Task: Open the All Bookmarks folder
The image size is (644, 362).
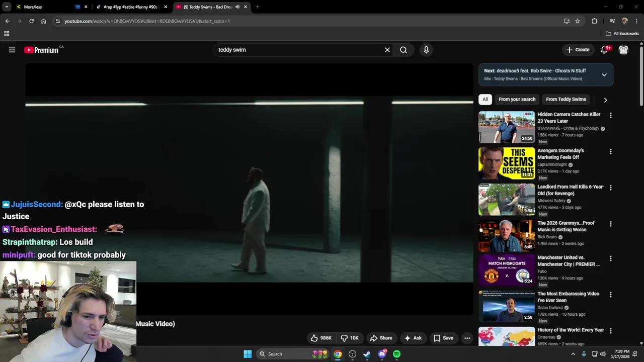Action: pyautogui.click(x=622, y=34)
